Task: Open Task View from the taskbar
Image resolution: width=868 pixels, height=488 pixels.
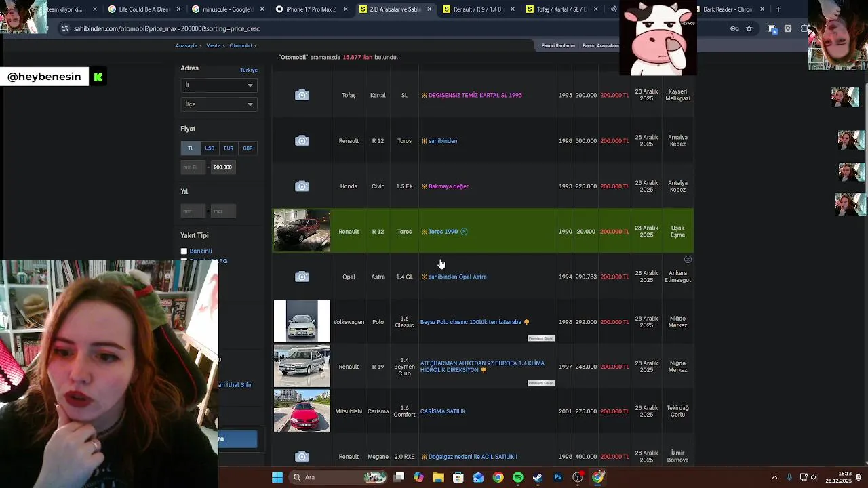Action: 399,477
